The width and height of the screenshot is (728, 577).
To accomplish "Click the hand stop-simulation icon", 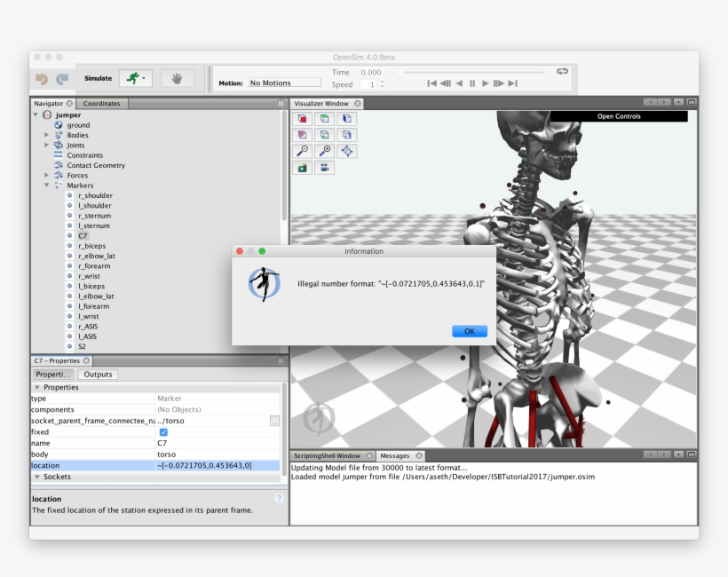I will (x=177, y=78).
